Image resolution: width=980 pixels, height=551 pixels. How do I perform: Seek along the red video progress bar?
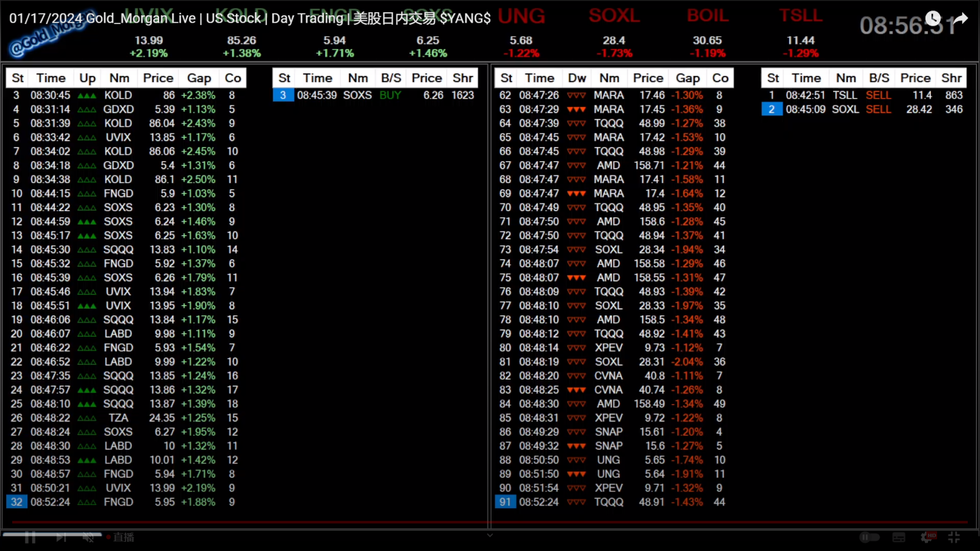(x=490, y=523)
